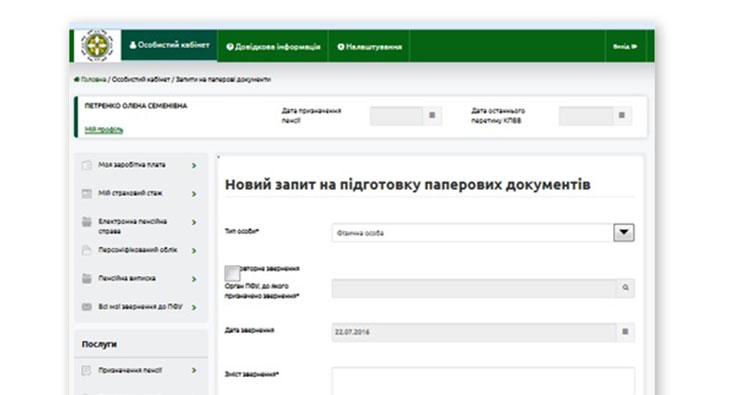The width and height of the screenshot is (752, 395).
Task: Open the Тип особи dropdown arrow
Action: pyautogui.click(x=624, y=232)
